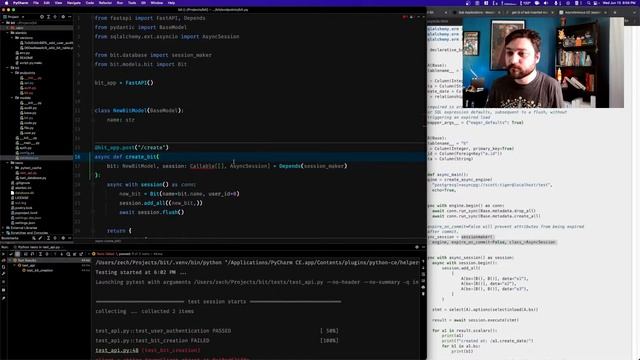The height and width of the screenshot is (360, 640).
Task: Collapse the endpoints folder
Action: click(x=13, y=73)
